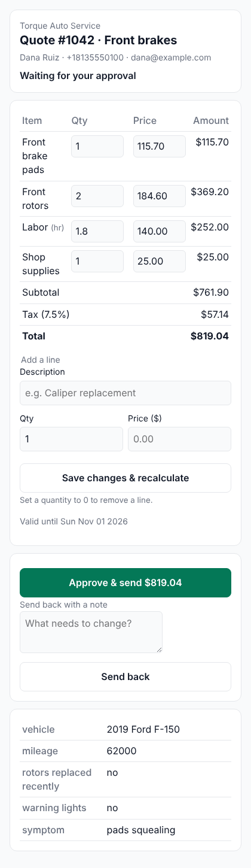
Task: Click the Send back button
Action: (125, 676)
